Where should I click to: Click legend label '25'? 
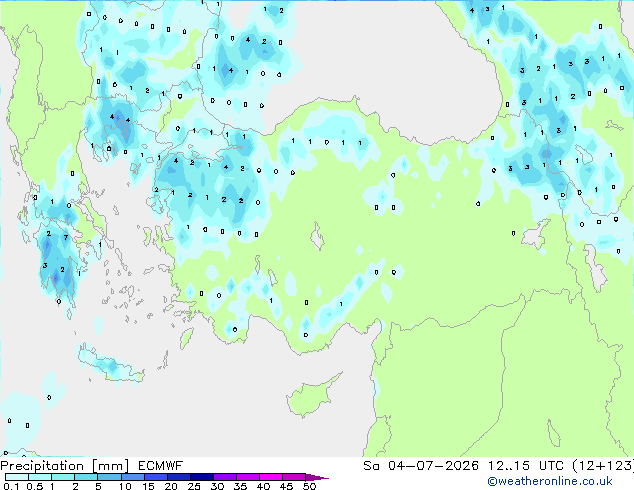click(194, 486)
